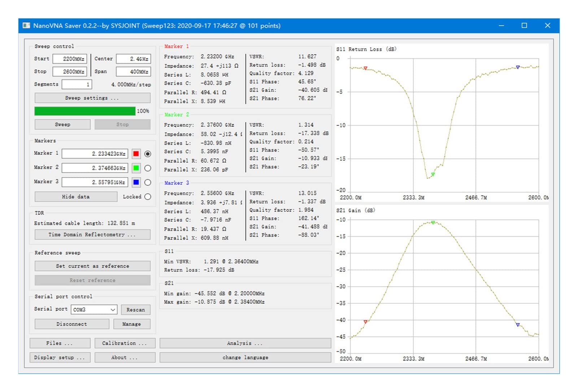578x392 pixels.
Task: Click the 4.000MHz/step label
Action: [x=131, y=84]
